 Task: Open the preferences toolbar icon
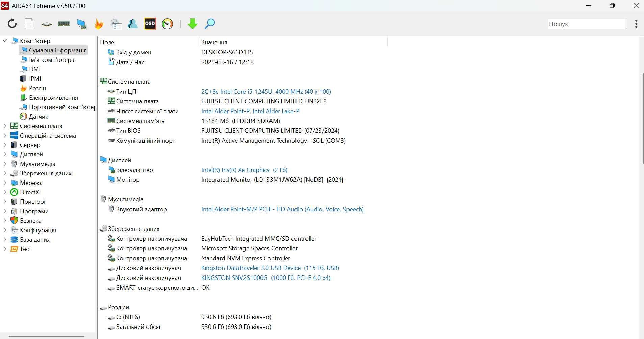tap(116, 24)
